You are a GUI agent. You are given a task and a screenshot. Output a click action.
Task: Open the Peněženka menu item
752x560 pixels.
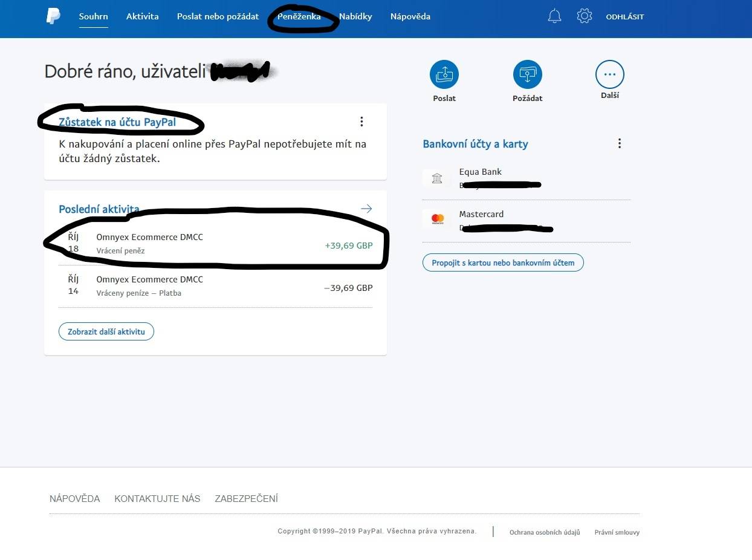[299, 16]
